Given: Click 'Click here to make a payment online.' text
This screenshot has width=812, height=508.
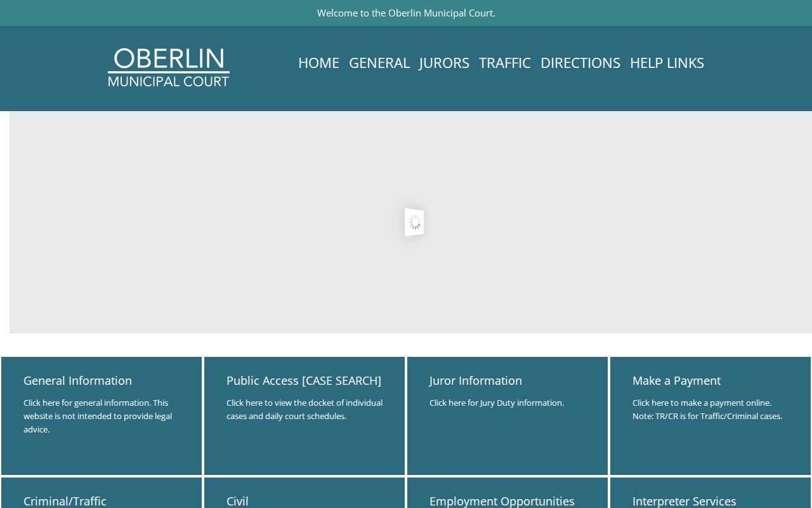Looking at the screenshot, I should 702,403.
